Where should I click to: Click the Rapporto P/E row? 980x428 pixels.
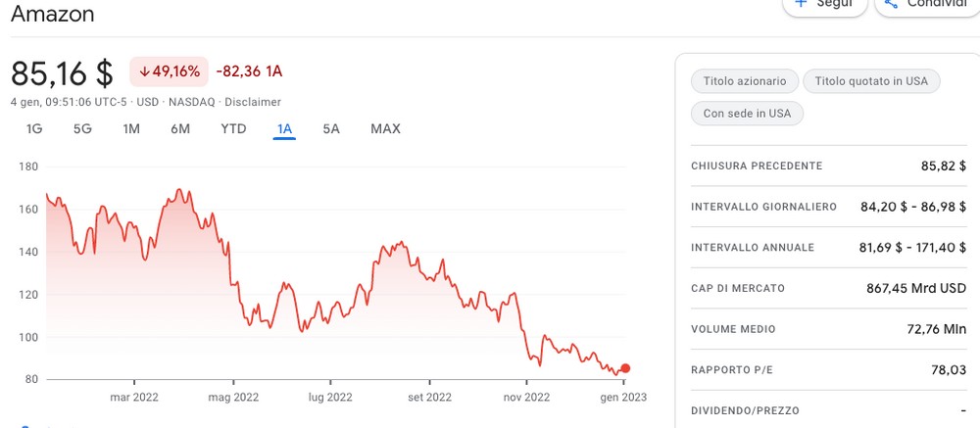pyautogui.click(x=829, y=370)
